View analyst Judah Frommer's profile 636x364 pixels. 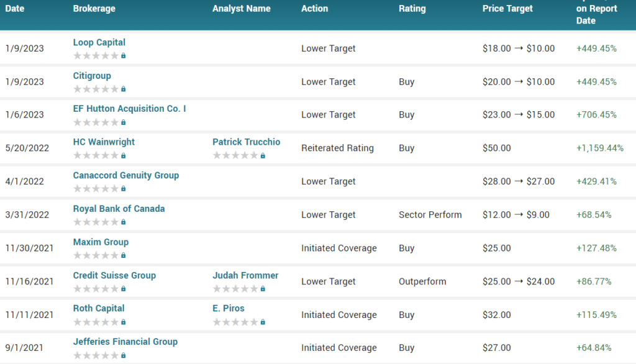coord(245,276)
